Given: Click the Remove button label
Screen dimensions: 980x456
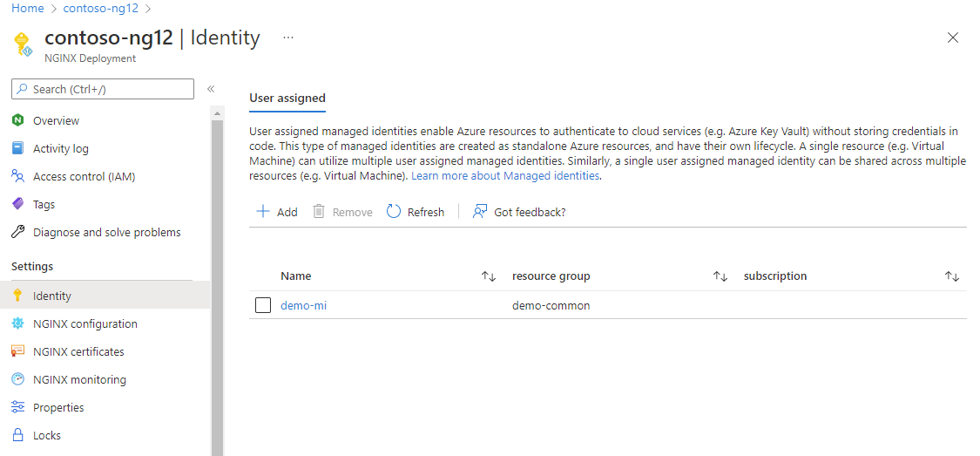Looking at the screenshot, I should 353,212.
